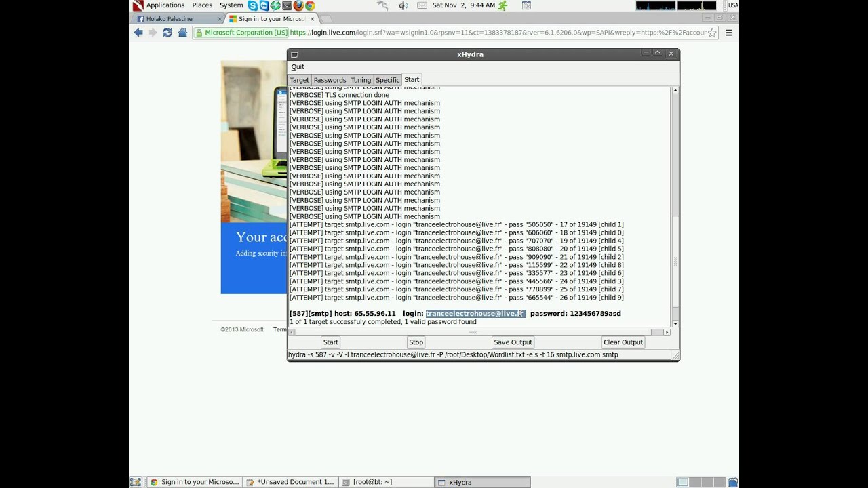
Task: Open the Places menu
Action: (x=202, y=5)
